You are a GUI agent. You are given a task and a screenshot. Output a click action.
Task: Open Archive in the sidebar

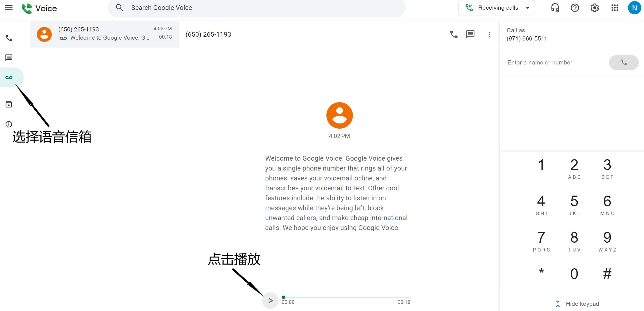[9, 104]
